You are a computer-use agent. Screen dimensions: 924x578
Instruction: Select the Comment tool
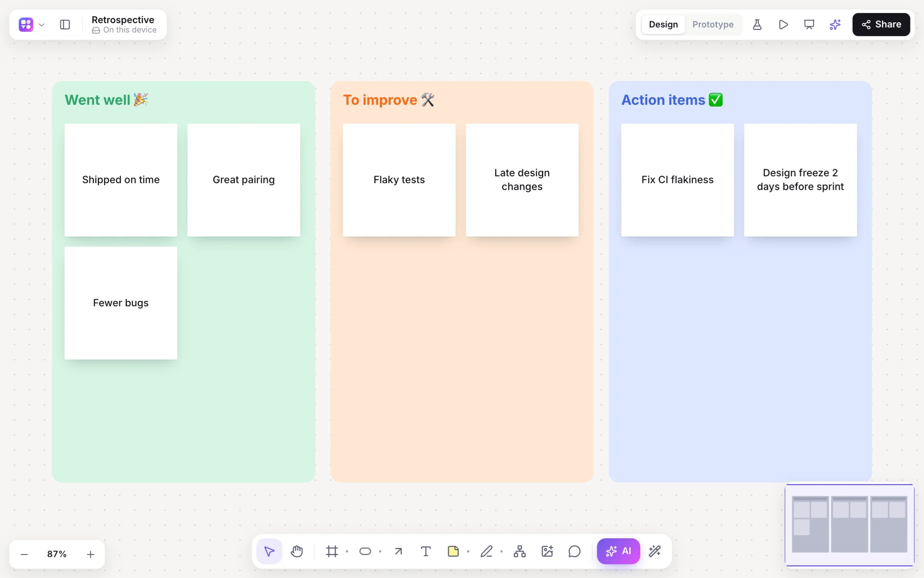(574, 551)
